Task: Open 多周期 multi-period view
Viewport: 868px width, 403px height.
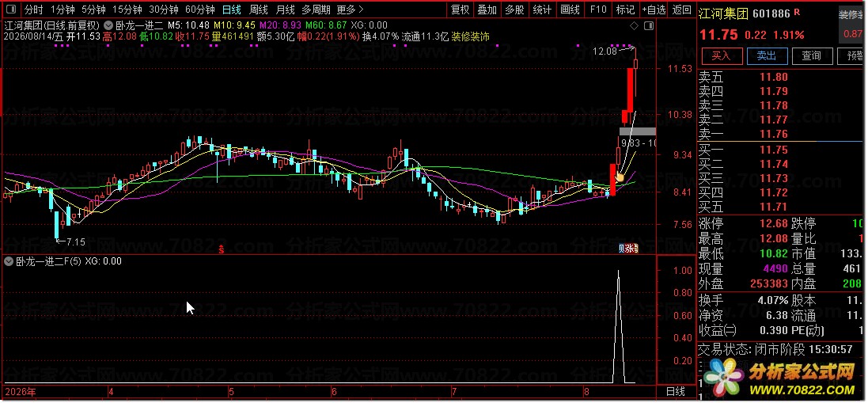Action: pyautogui.click(x=316, y=10)
